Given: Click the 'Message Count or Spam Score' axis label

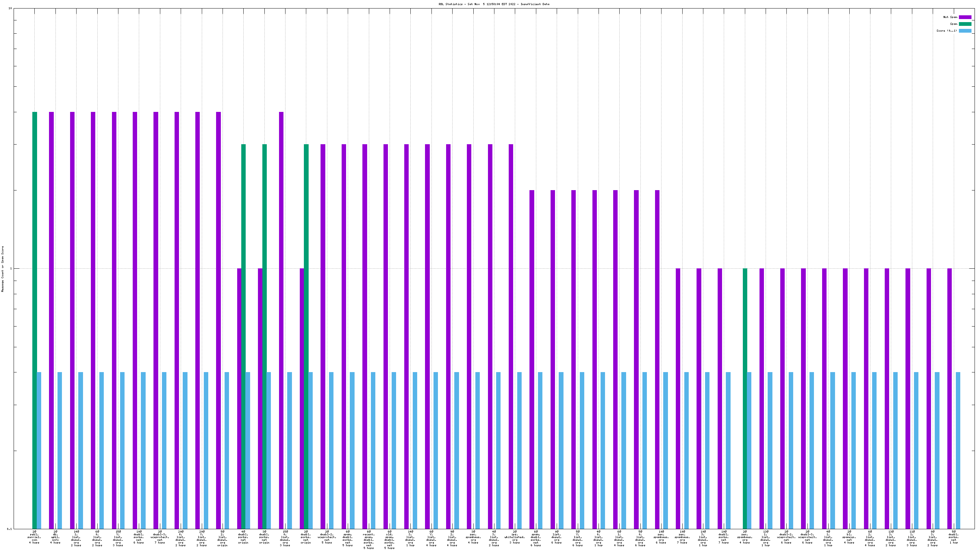Looking at the screenshot, I should (x=3, y=268).
